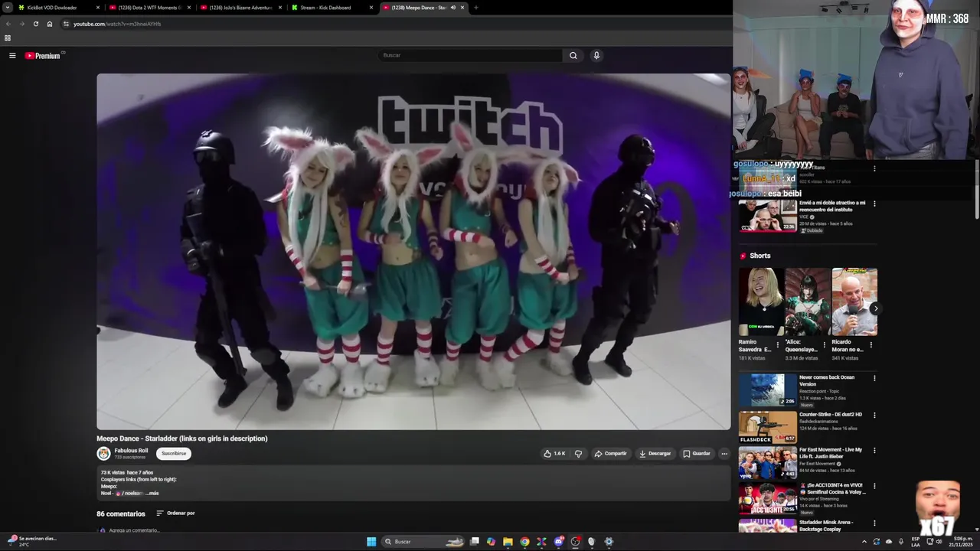Open a new browser tab with plus
This screenshot has width=980, height=551.
476,8
